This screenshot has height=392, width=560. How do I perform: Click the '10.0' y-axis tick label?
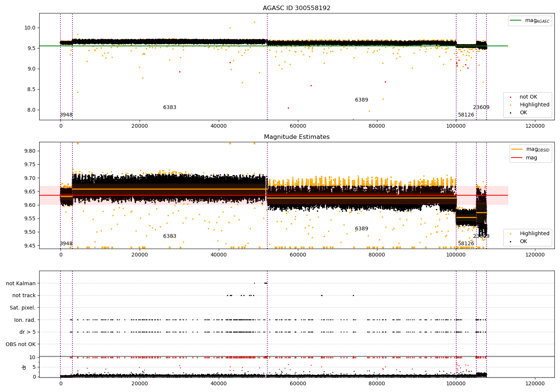[30, 28]
